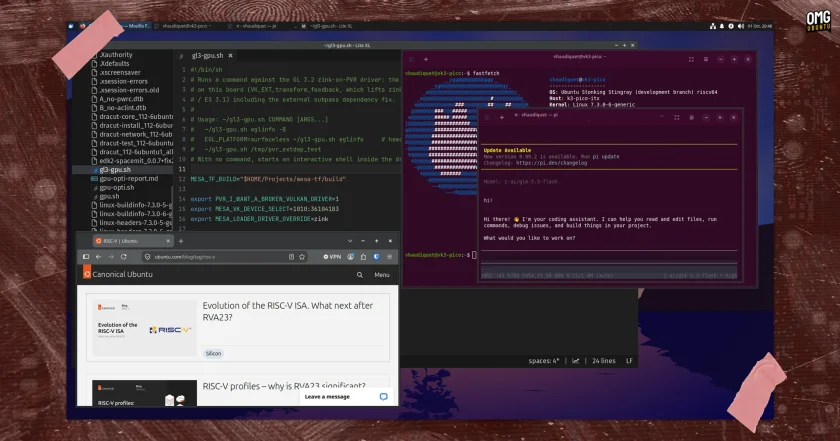Viewport: 840px width, 441px height.
Task: Switch to the Mozilla Firefox taskbar entry
Action: click(x=118, y=26)
